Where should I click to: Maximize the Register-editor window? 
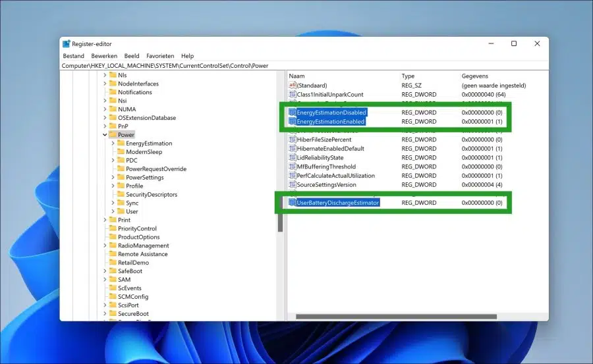[x=513, y=43]
